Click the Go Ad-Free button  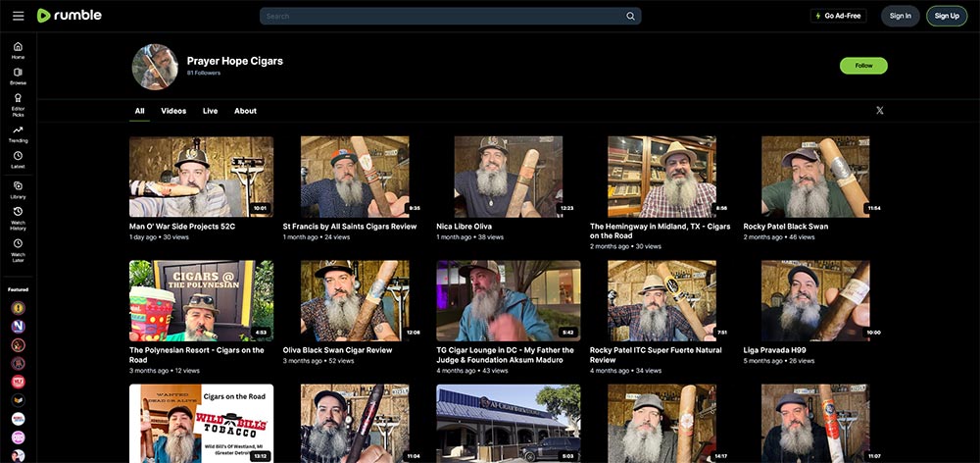[838, 16]
